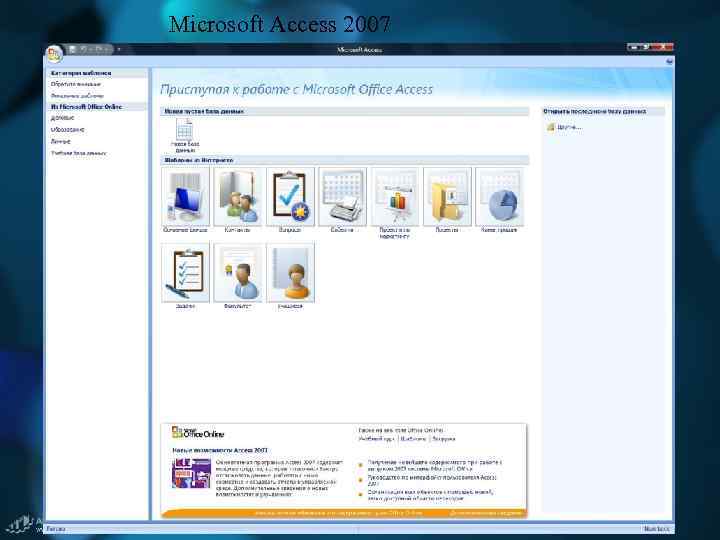Select Featuring category under Template Categories

click(x=76, y=84)
